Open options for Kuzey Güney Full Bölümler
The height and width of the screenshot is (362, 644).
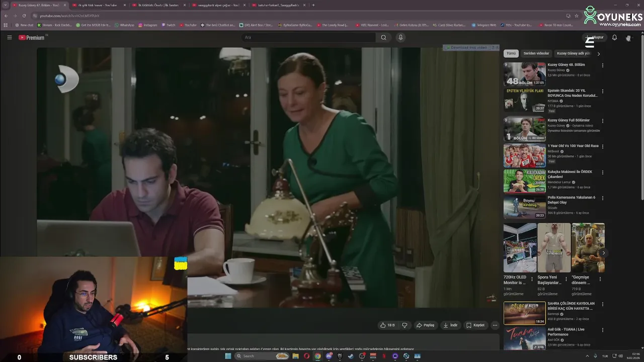point(603,121)
